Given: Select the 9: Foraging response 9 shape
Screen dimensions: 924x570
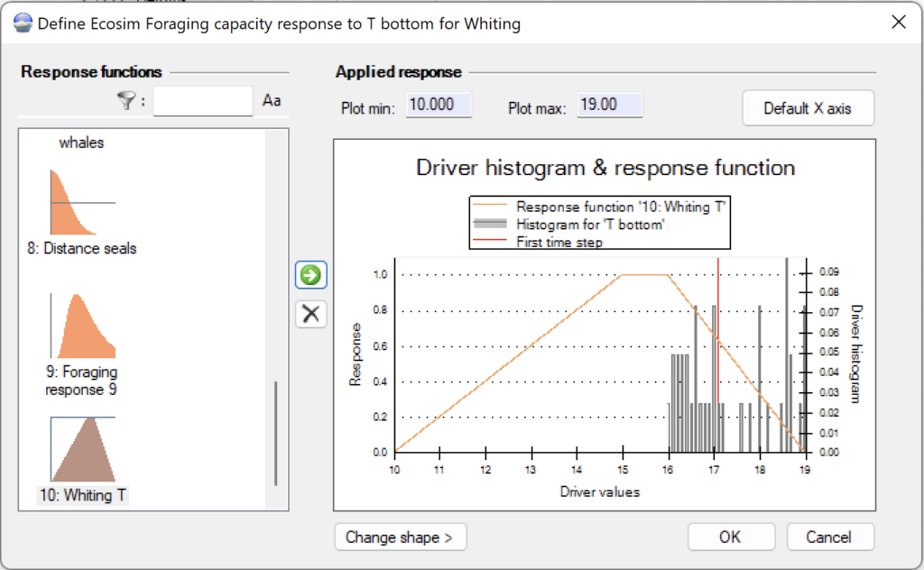Looking at the screenshot, I should tap(82, 326).
